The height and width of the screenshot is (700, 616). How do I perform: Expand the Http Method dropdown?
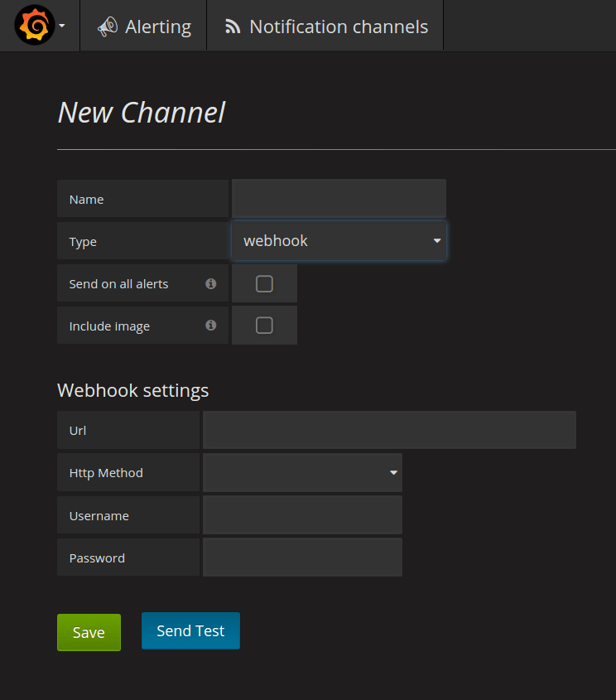[x=302, y=473]
